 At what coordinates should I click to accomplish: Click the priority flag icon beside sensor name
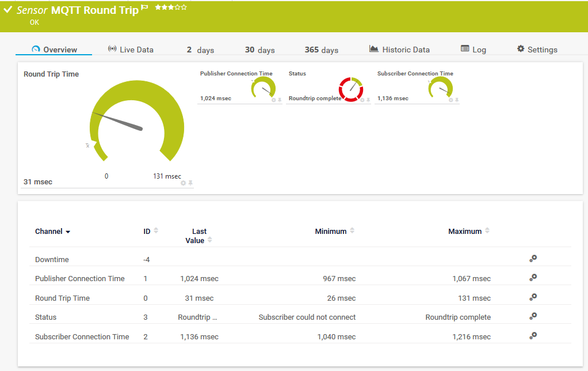[144, 8]
